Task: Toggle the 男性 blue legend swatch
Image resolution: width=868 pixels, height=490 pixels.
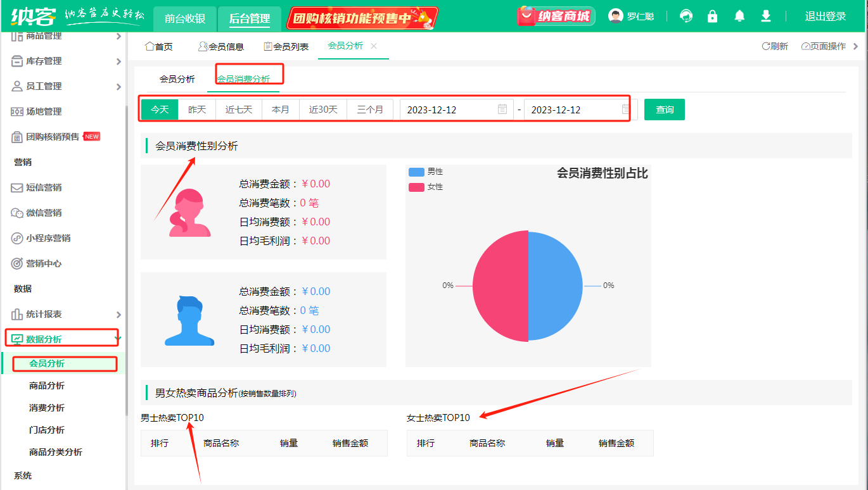Action: coord(416,172)
